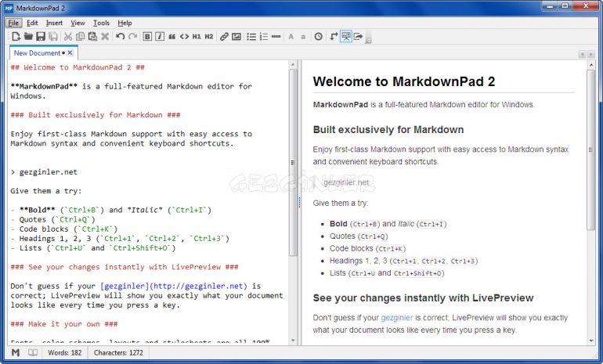
Task: Open toolbar overflow options arrow
Action: 368,41
